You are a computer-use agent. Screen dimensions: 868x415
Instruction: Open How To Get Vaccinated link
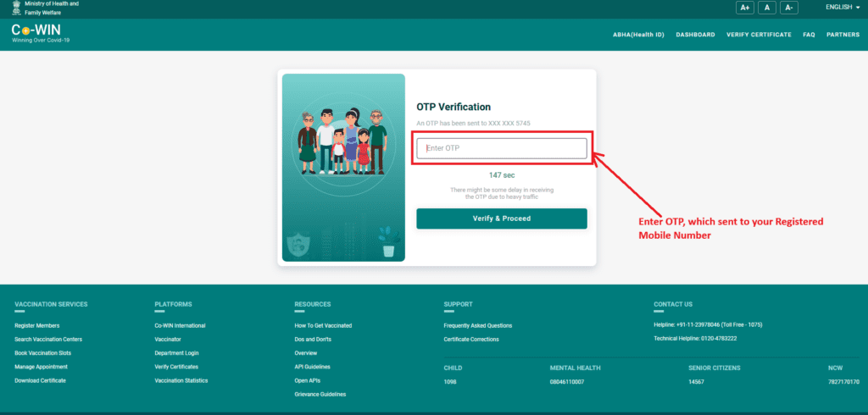point(323,326)
